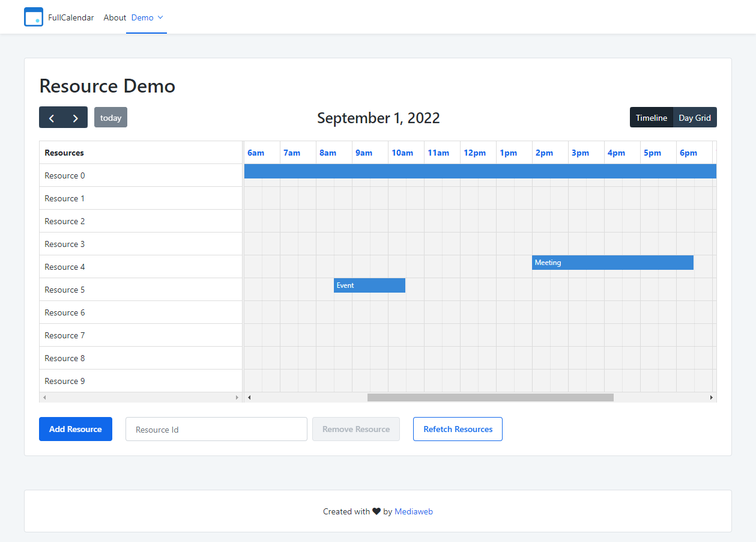
Task: Click the Resources column header
Action: pyautogui.click(x=141, y=153)
